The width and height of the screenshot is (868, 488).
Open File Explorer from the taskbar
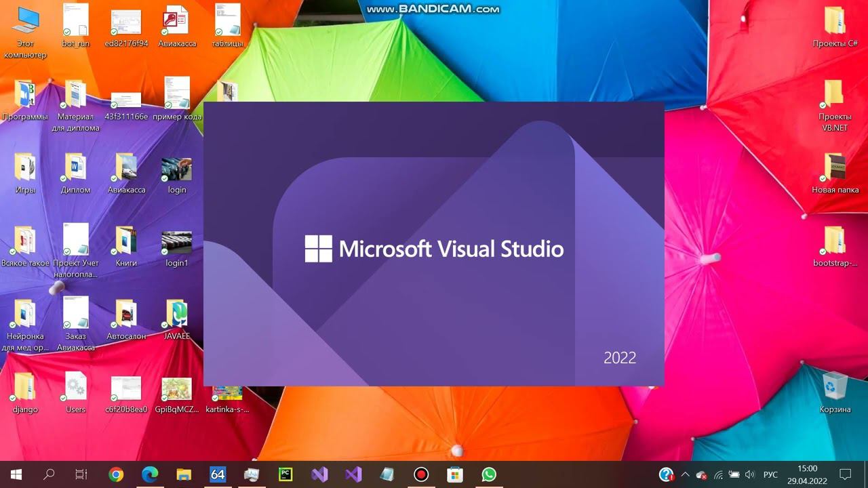click(184, 474)
